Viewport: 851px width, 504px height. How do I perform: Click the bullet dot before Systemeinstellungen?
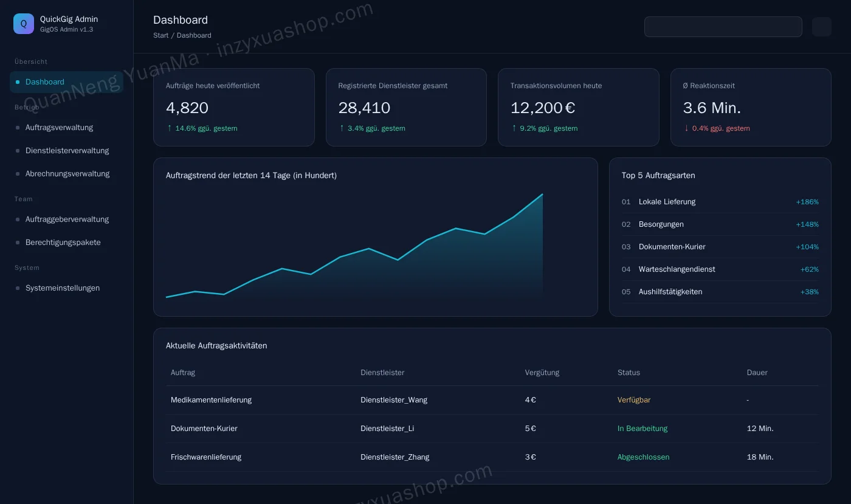click(x=18, y=288)
